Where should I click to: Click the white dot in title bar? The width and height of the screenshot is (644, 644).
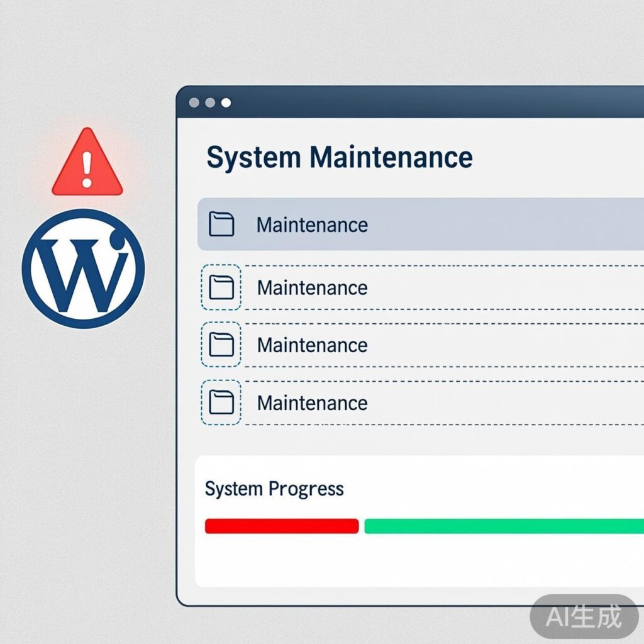point(226,103)
